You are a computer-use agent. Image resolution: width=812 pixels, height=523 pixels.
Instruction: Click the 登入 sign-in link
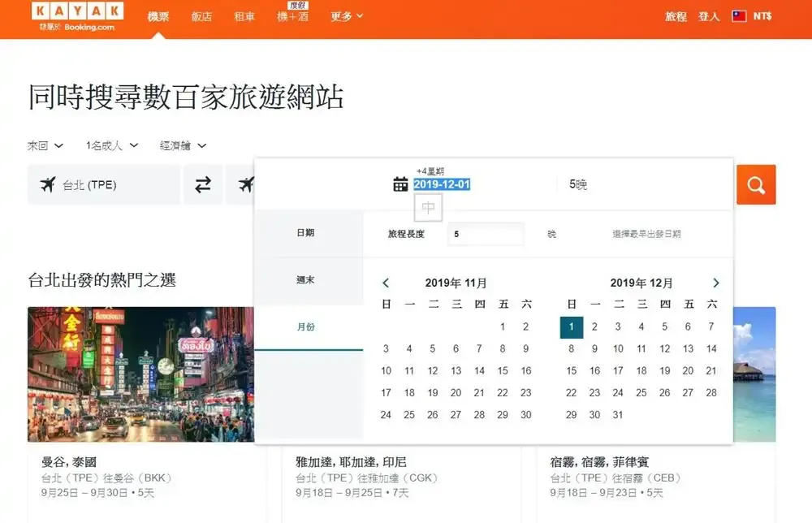click(x=709, y=16)
